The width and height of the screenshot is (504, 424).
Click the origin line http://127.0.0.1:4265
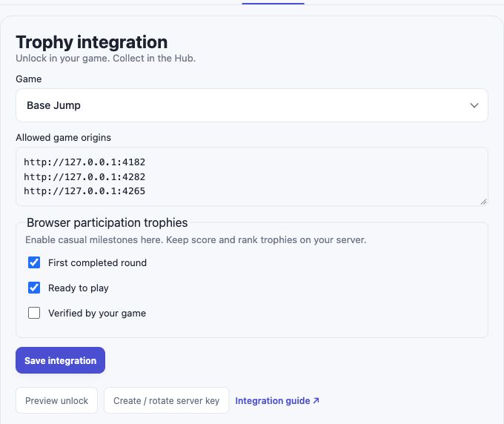(84, 191)
